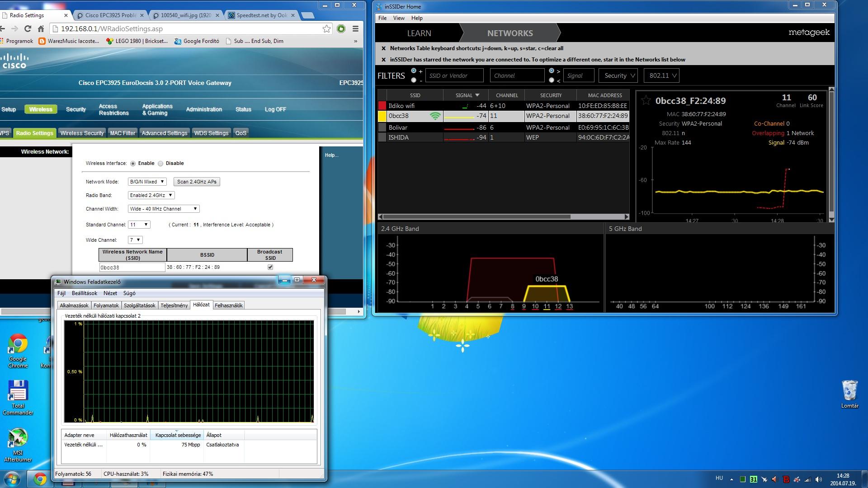This screenshot has height=488, width=868.
Task: Open Windows Start button
Action: [12, 479]
